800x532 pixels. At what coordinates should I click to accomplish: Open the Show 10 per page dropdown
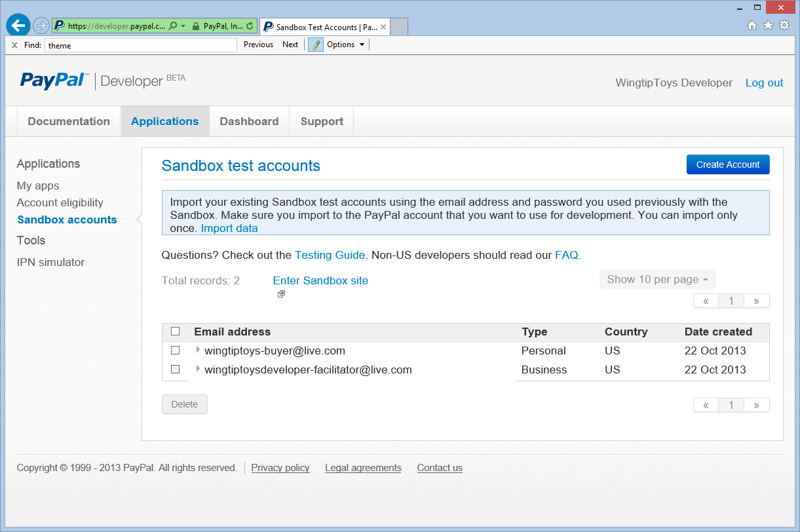657,278
